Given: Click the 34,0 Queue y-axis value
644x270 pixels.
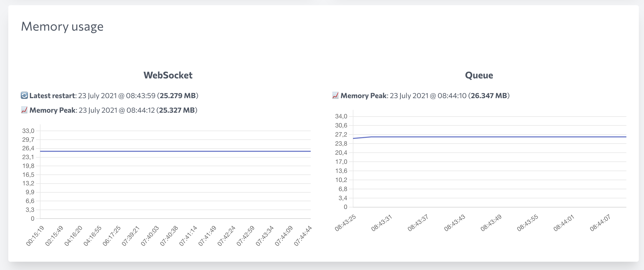Looking at the screenshot, I should (x=341, y=116).
